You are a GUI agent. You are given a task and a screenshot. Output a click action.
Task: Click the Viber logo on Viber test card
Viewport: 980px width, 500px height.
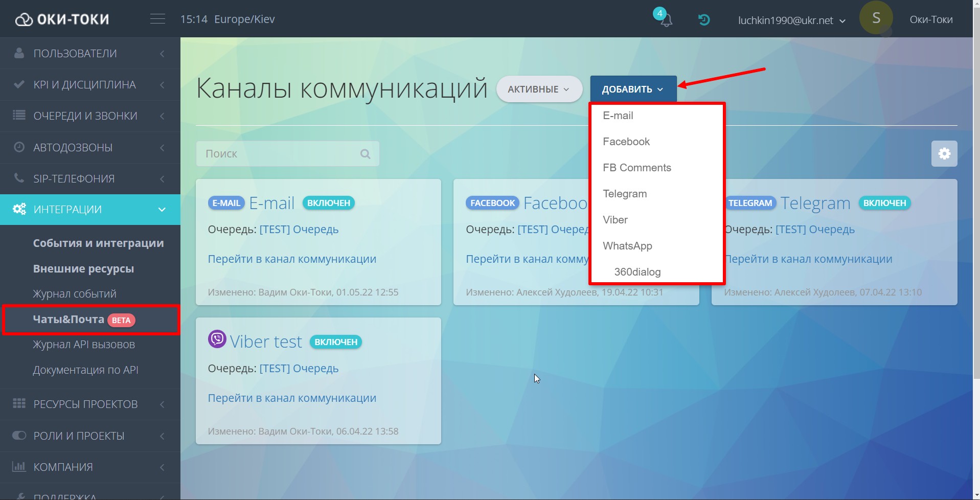(217, 339)
